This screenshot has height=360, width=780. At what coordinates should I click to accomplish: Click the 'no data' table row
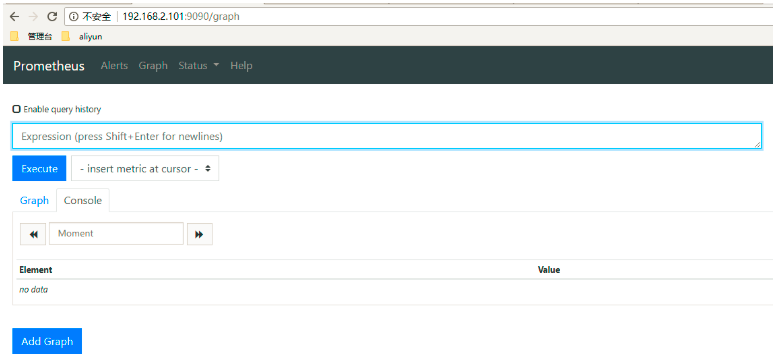[x=393, y=289]
